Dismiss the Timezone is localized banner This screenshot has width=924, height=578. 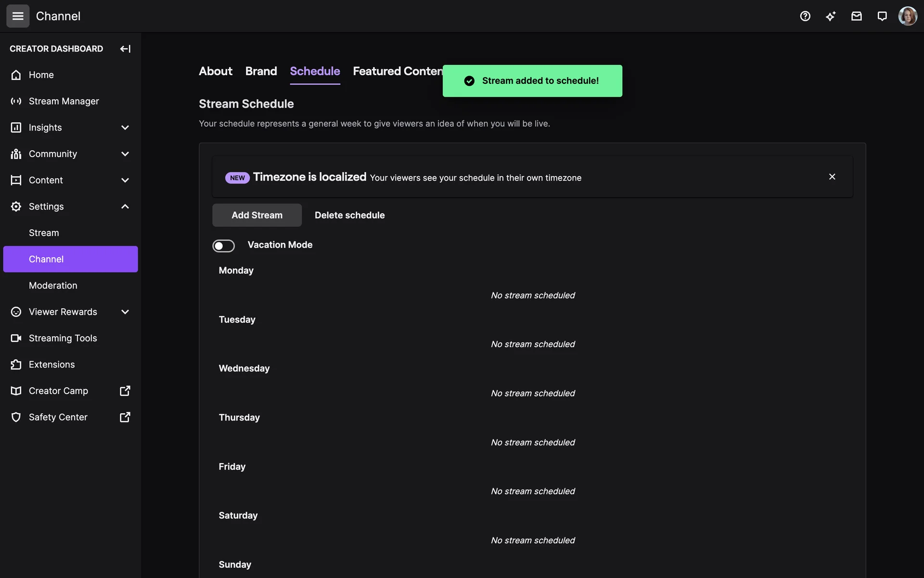click(x=832, y=177)
